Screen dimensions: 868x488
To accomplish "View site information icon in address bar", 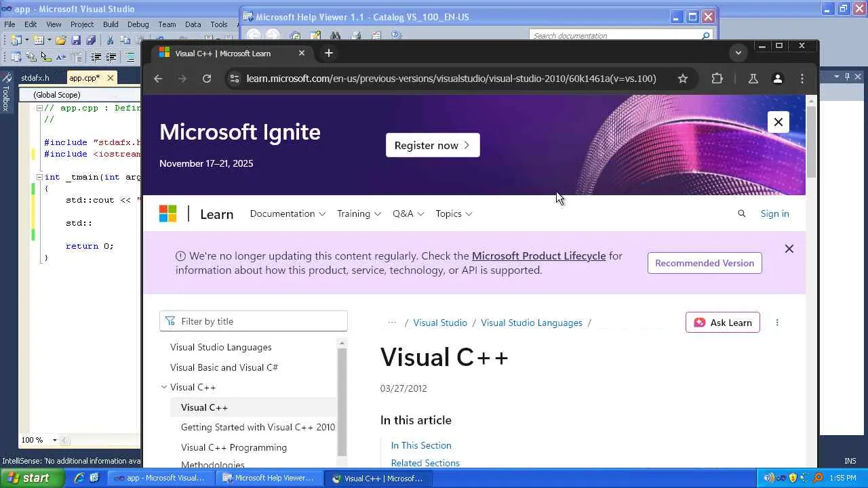I will tap(234, 79).
